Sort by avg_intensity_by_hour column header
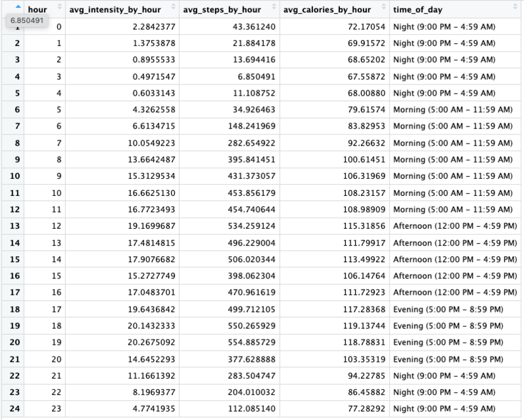Screen dimensions: 524x420 122,9
